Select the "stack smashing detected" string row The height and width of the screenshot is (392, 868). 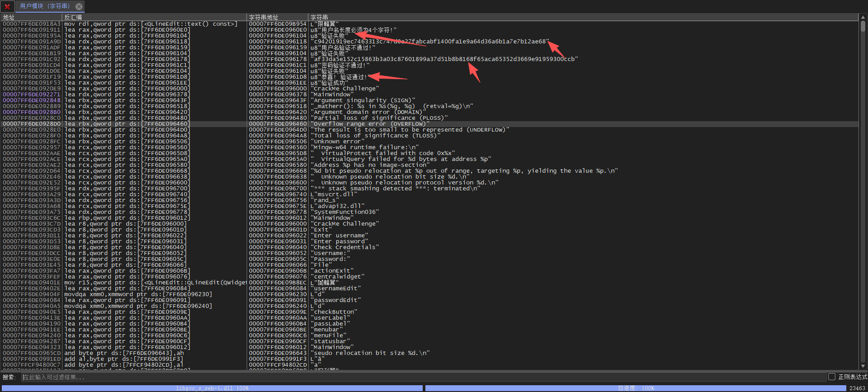[x=395, y=189]
